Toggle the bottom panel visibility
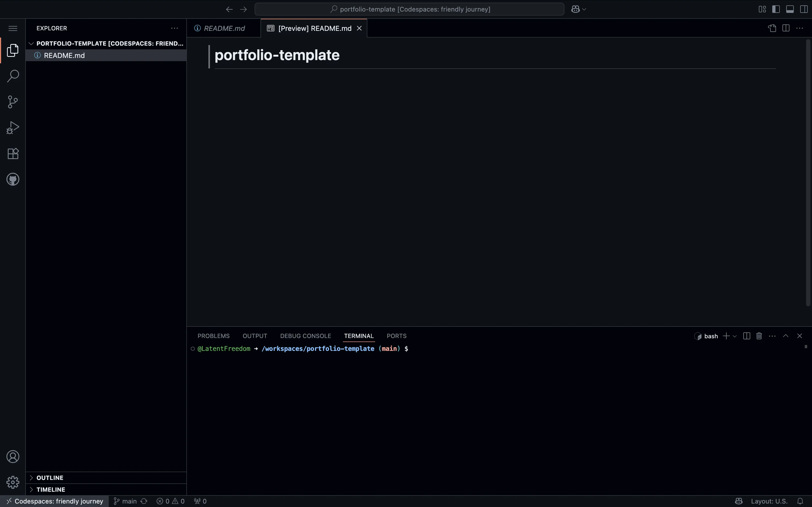The width and height of the screenshot is (812, 507). [789, 9]
